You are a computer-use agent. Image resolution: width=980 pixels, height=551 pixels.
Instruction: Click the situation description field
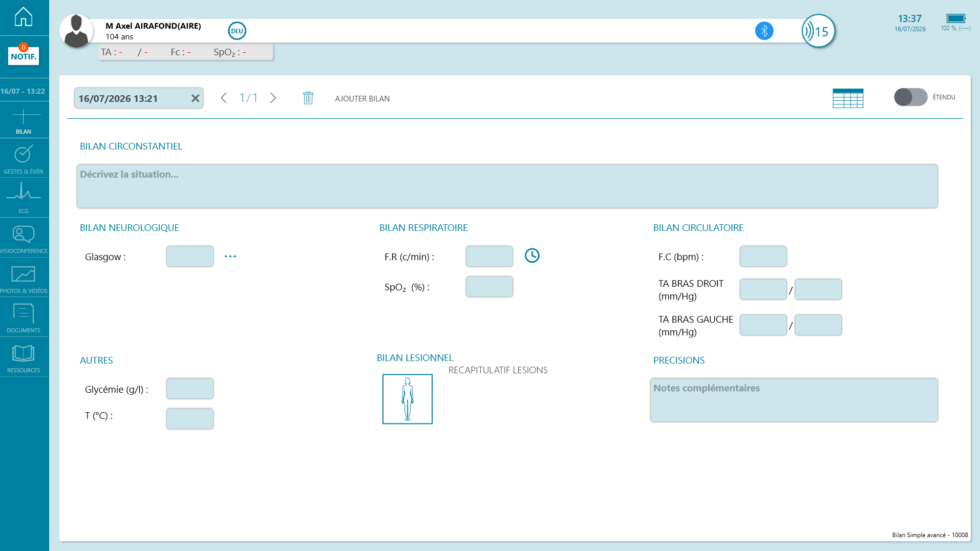(507, 186)
